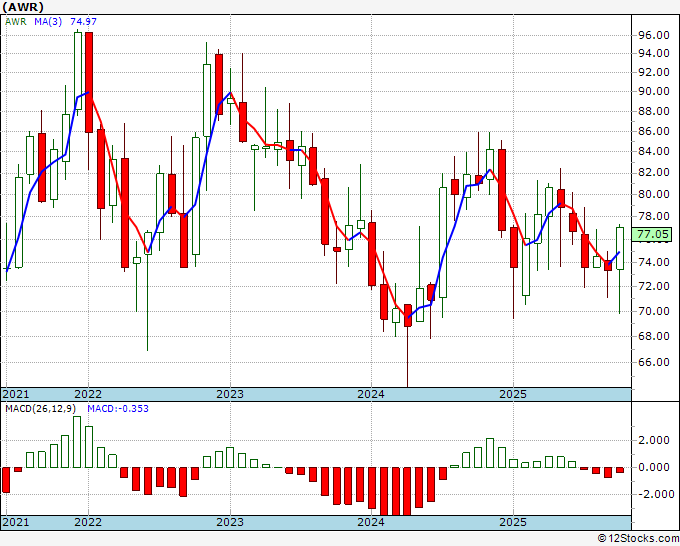Viewport: 680px width, 546px height.
Task: Click 2024 on the MACD panel timeline
Action: [371, 523]
